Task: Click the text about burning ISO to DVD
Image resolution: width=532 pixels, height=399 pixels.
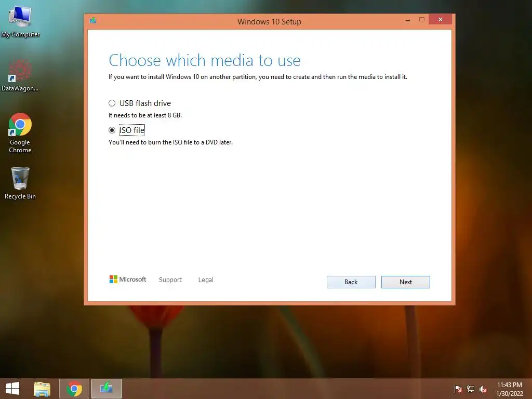Action: [170, 142]
